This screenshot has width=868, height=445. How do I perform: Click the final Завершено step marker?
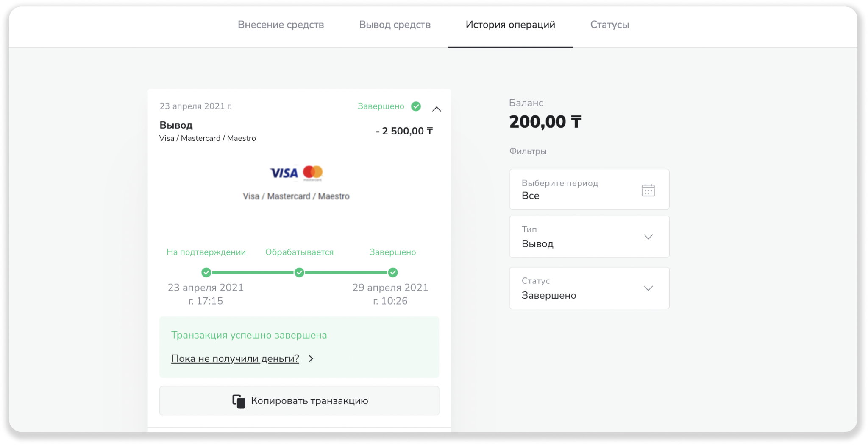pyautogui.click(x=393, y=272)
